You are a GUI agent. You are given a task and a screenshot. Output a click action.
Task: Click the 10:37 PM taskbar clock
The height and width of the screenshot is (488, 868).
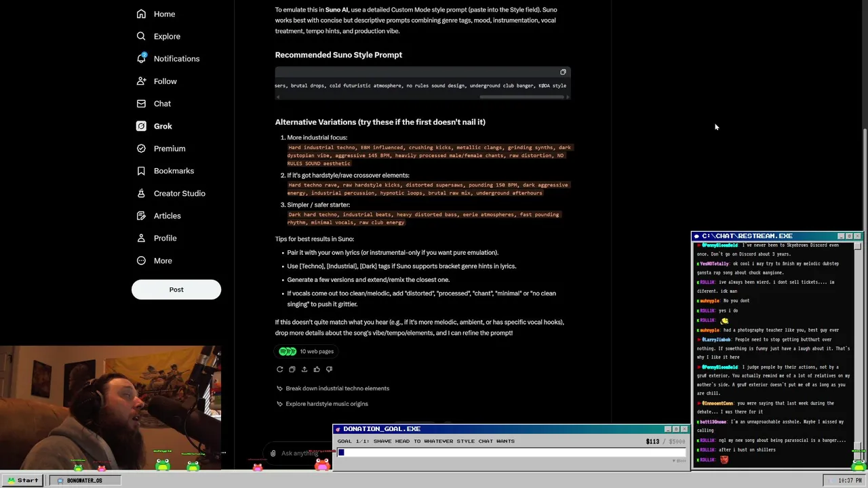[843, 481]
